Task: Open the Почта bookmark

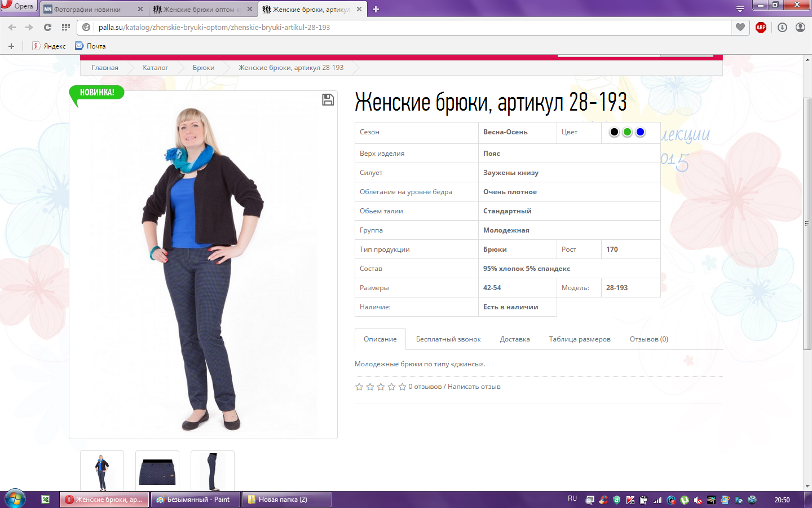Action: coord(91,46)
